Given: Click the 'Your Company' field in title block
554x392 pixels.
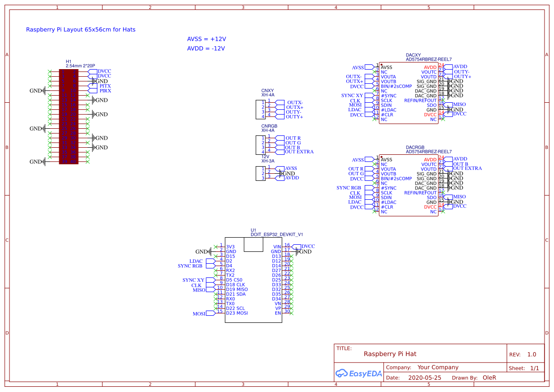Looking at the screenshot, I should click(x=438, y=367).
